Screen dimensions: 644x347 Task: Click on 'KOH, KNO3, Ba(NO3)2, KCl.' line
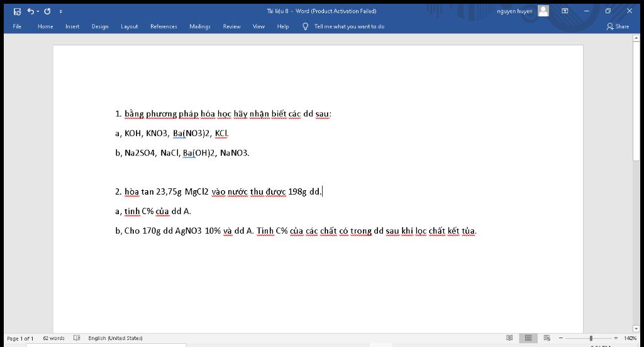pyautogui.click(x=177, y=134)
